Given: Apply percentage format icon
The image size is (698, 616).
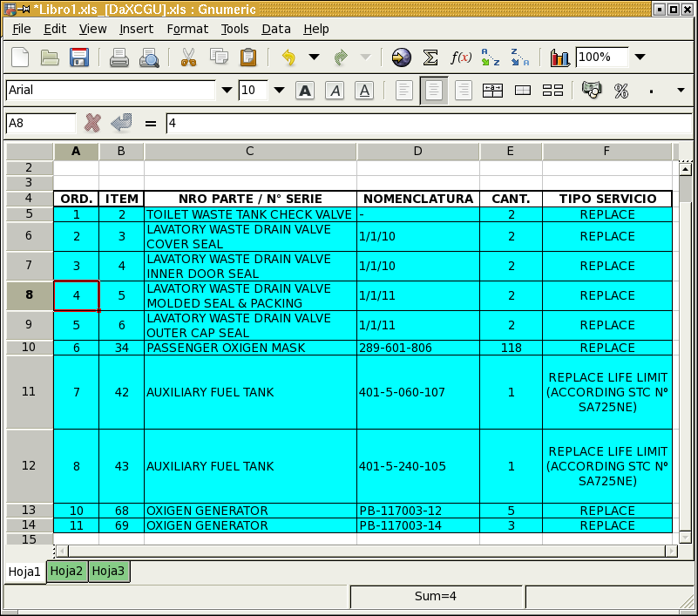Looking at the screenshot, I should pyautogui.click(x=621, y=91).
